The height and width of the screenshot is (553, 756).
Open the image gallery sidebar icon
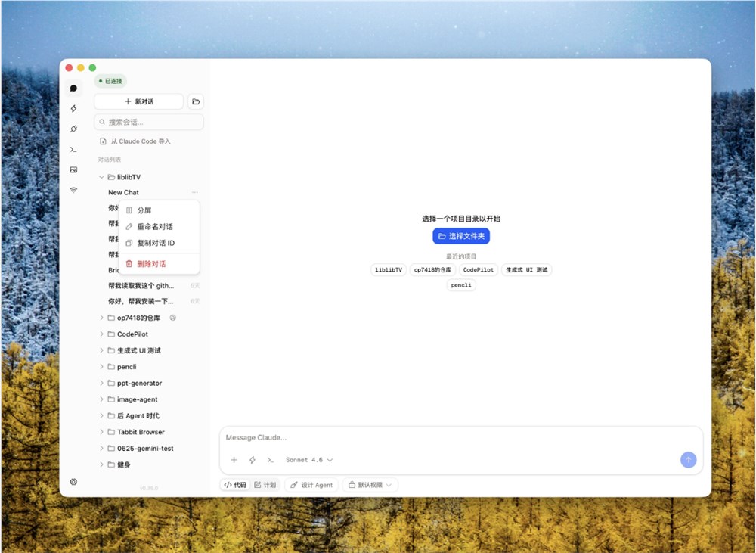(x=73, y=169)
